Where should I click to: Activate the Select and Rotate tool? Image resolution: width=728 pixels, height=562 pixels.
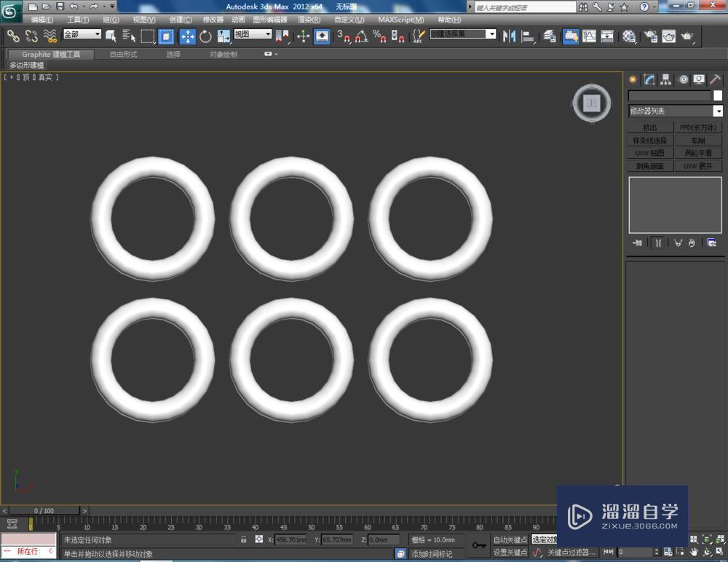[x=205, y=36]
